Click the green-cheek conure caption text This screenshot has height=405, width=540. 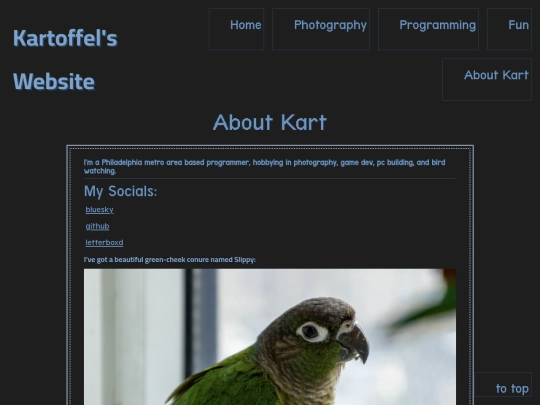coord(170,260)
